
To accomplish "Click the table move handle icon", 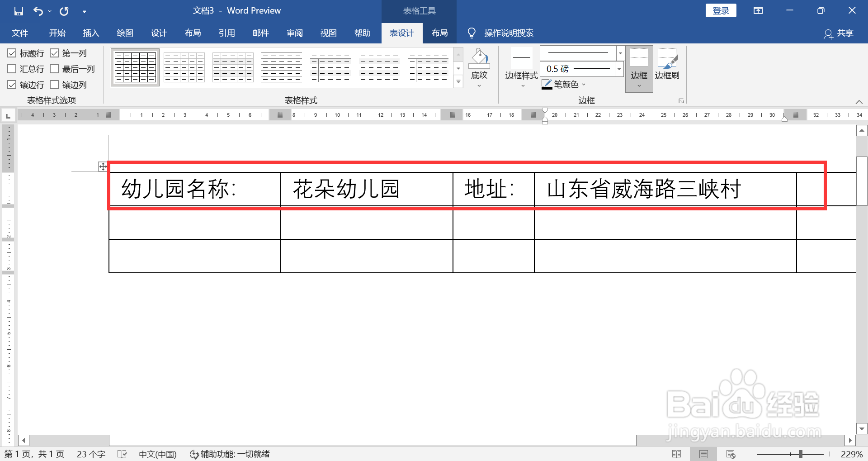I will click(103, 166).
